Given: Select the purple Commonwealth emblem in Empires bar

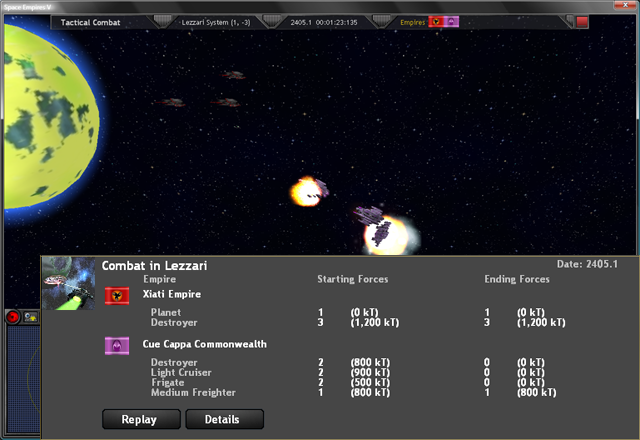Looking at the screenshot, I should pos(451,22).
